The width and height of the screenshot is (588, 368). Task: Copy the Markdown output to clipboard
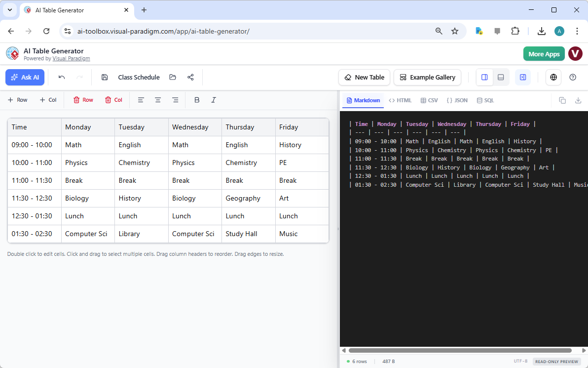click(x=562, y=100)
